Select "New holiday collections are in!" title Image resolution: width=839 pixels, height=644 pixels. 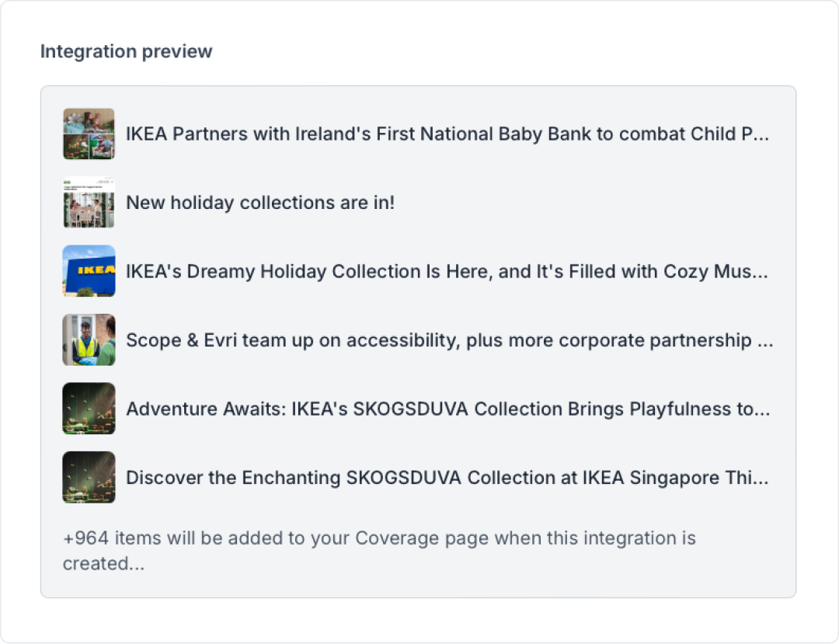(260, 203)
